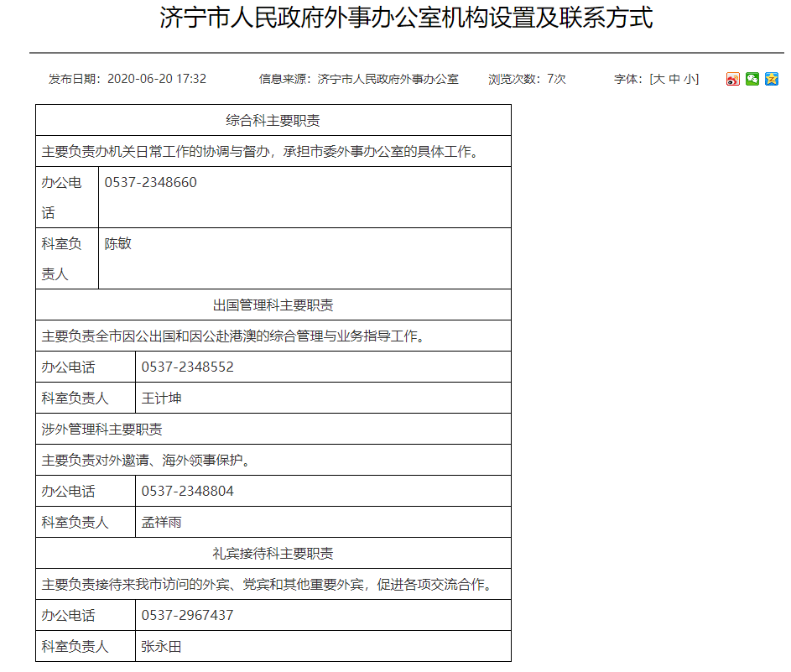This screenshot has height=672, width=791.
Task: Click phone number 0537-2967437
Action: (188, 615)
